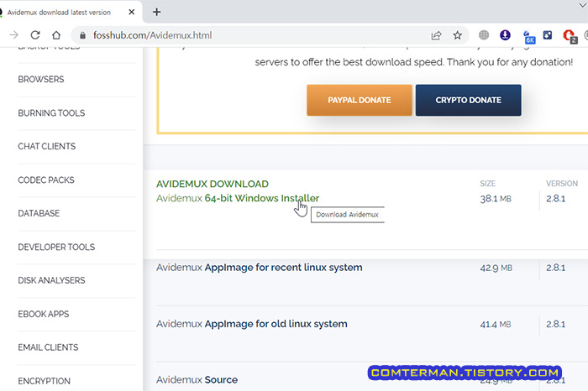The image size is (588, 391).
Task: Open the BURNING TOOLS category
Action: point(51,113)
